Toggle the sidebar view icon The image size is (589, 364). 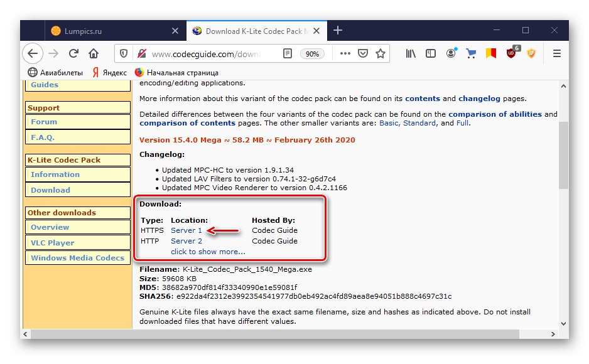point(431,54)
